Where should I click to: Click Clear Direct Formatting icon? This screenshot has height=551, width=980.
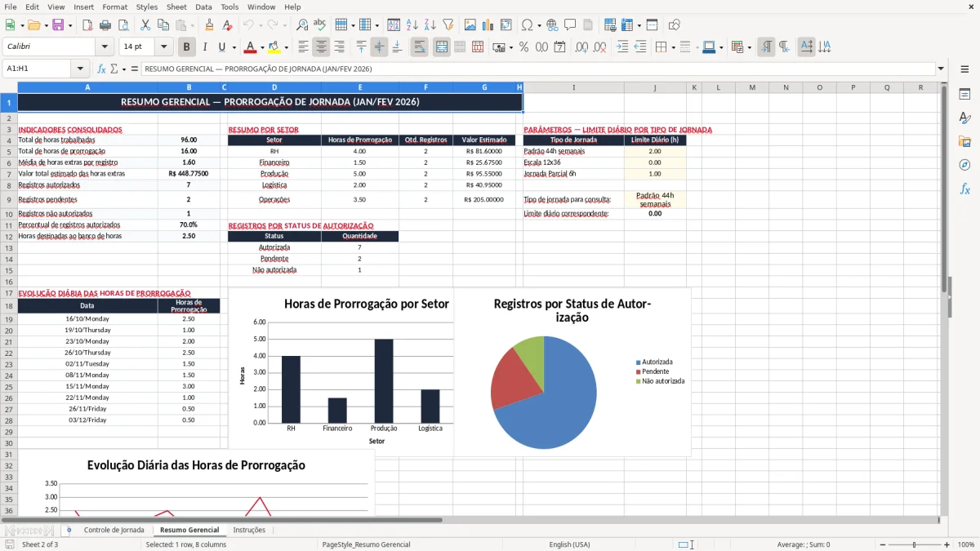[227, 25]
